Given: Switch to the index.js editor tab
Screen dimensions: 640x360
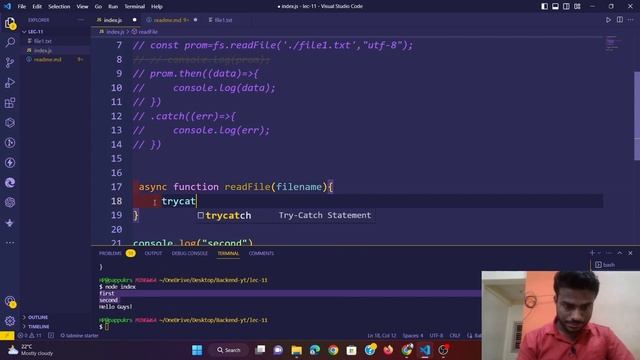Looking at the screenshot, I should [x=112, y=20].
